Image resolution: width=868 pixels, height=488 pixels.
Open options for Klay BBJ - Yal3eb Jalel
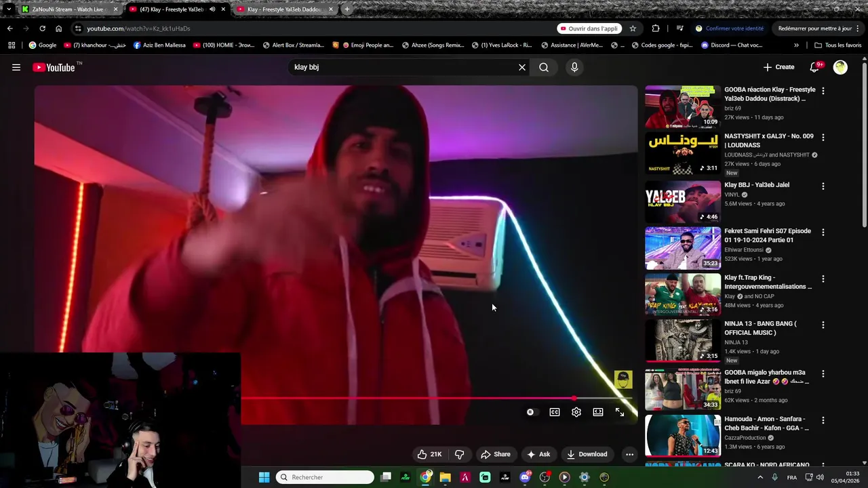823,186
